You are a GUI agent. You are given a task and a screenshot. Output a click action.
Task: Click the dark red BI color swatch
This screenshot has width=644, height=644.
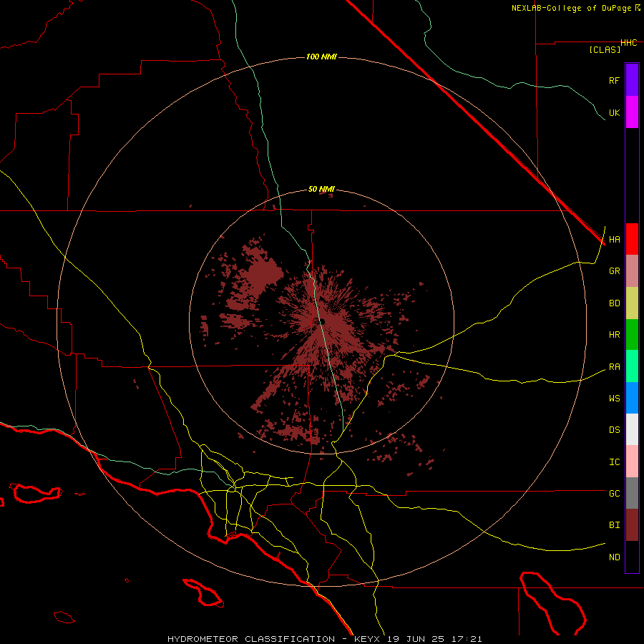click(x=632, y=525)
